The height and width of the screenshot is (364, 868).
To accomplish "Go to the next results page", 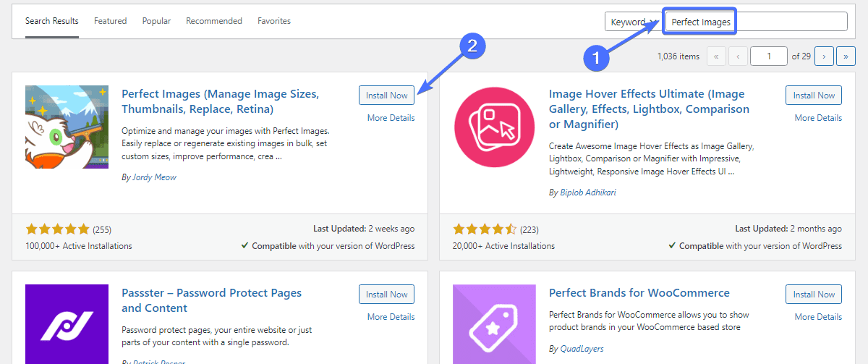I will [824, 56].
